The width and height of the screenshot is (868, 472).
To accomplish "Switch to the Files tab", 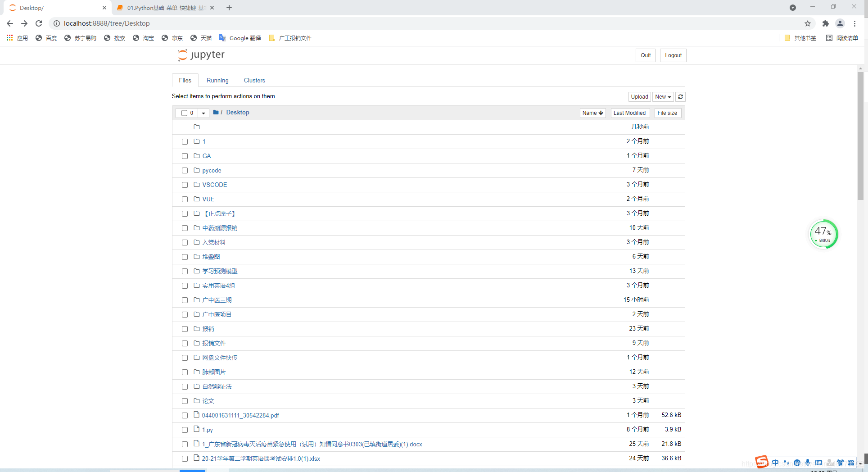I will click(185, 80).
